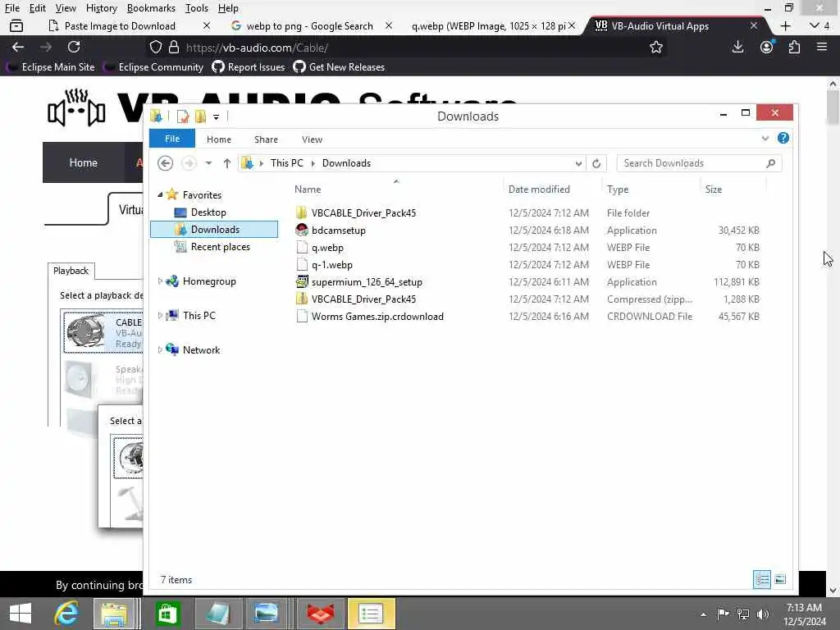The width and height of the screenshot is (840, 630).
Task: Sort files by Date modified column
Action: click(x=539, y=189)
